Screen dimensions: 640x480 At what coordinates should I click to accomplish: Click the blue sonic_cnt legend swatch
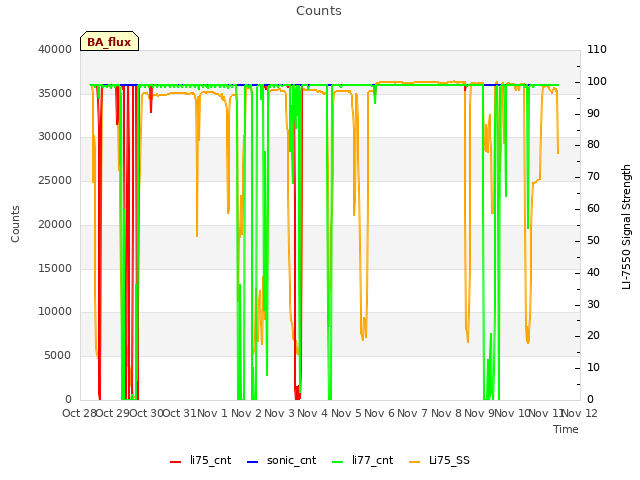tap(253, 462)
